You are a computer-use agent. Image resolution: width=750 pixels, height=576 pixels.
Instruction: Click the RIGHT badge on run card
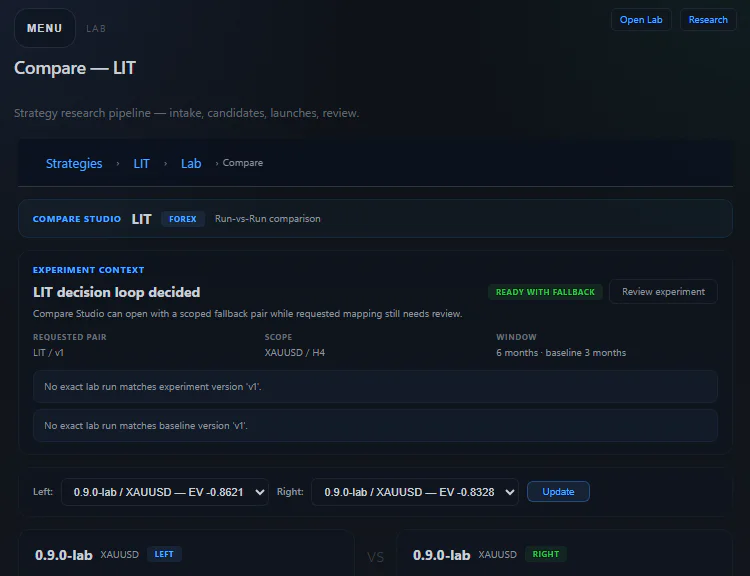click(x=546, y=554)
